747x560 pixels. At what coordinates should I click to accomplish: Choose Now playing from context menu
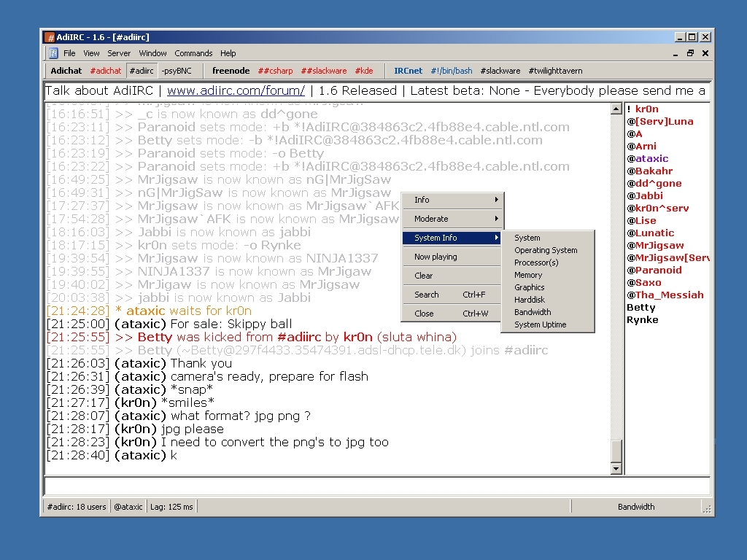(x=453, y=257)
